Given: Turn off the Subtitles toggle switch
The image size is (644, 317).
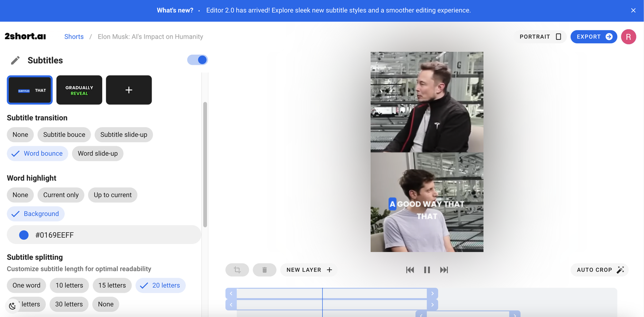Looking at the screenshot, I should 197,60.
